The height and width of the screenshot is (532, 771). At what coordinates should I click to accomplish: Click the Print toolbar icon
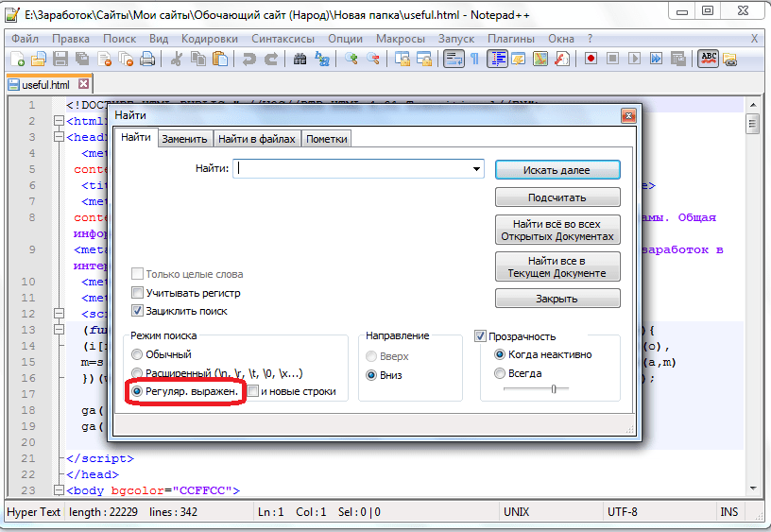point(146,59)
